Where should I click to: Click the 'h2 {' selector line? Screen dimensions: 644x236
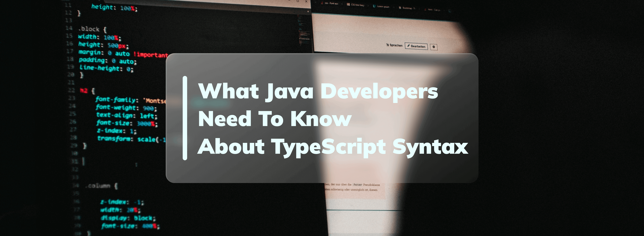coord(87,91)
